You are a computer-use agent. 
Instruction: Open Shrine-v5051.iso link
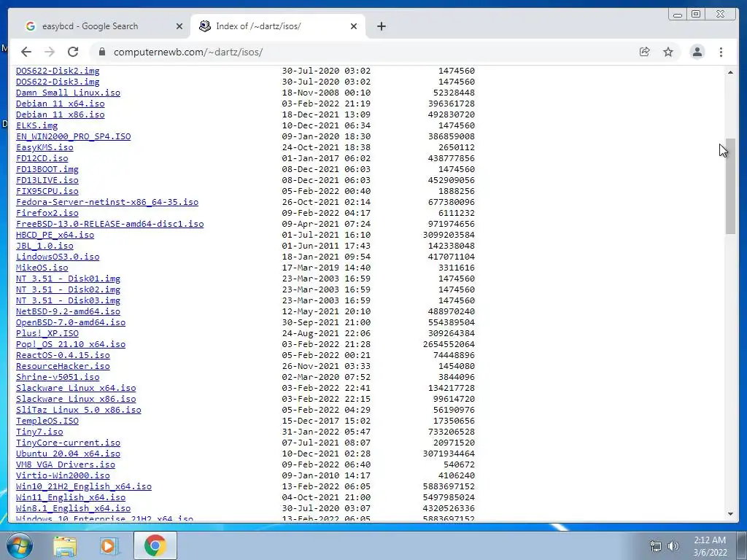[58, 378]
